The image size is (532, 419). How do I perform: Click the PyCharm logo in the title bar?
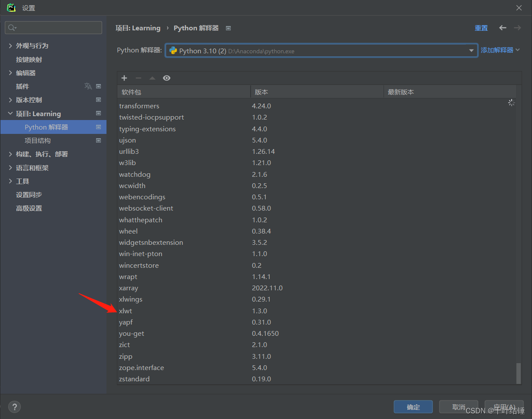click(x=11, y=7)
